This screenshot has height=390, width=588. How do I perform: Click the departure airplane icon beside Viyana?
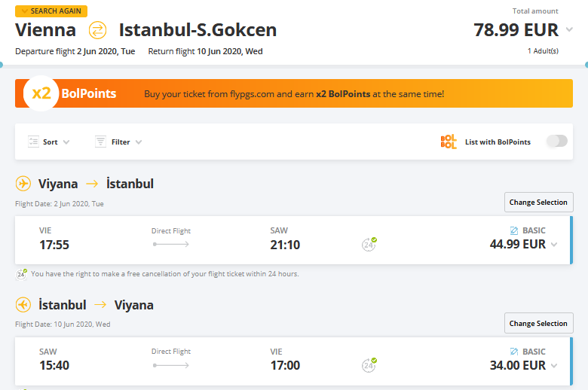(23, 184)
